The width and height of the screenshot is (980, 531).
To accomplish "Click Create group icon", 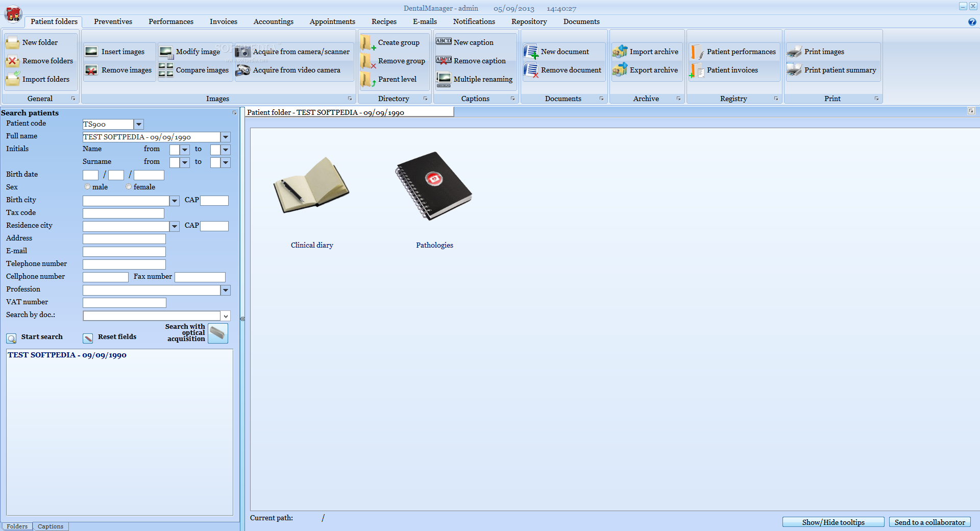I will click(x=367, y=43).
